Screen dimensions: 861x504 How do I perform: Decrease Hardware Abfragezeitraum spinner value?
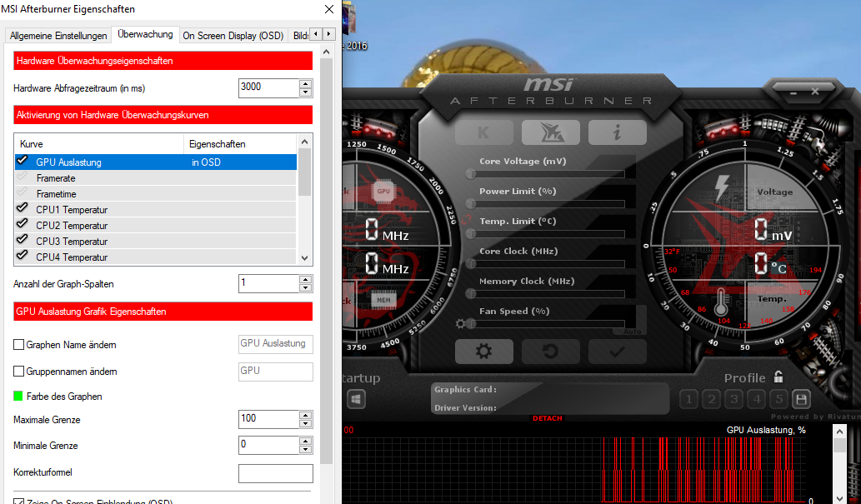tap(306, 92)
